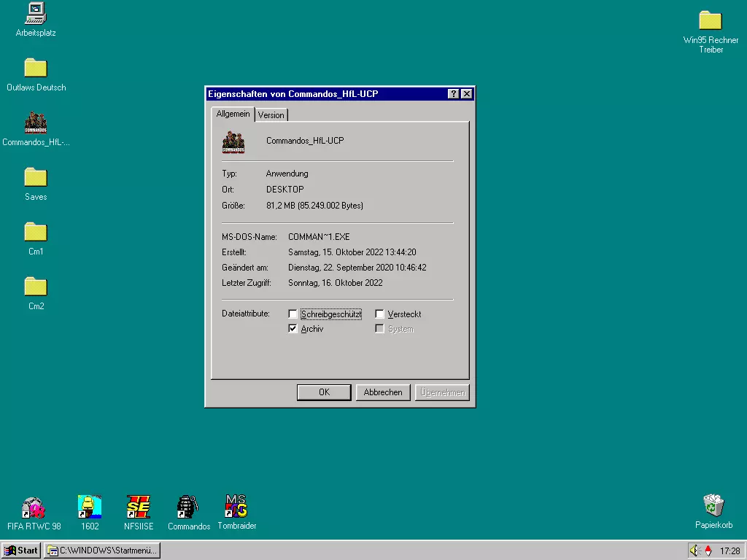Screen dimensions: 747x560
Task: Uncheck the Archiv checkbox
Action: click(293, 329)
